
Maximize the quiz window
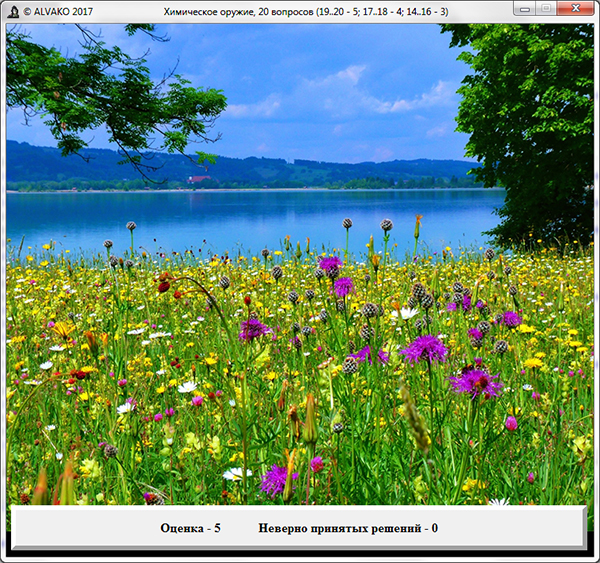(x=546, y=9)
